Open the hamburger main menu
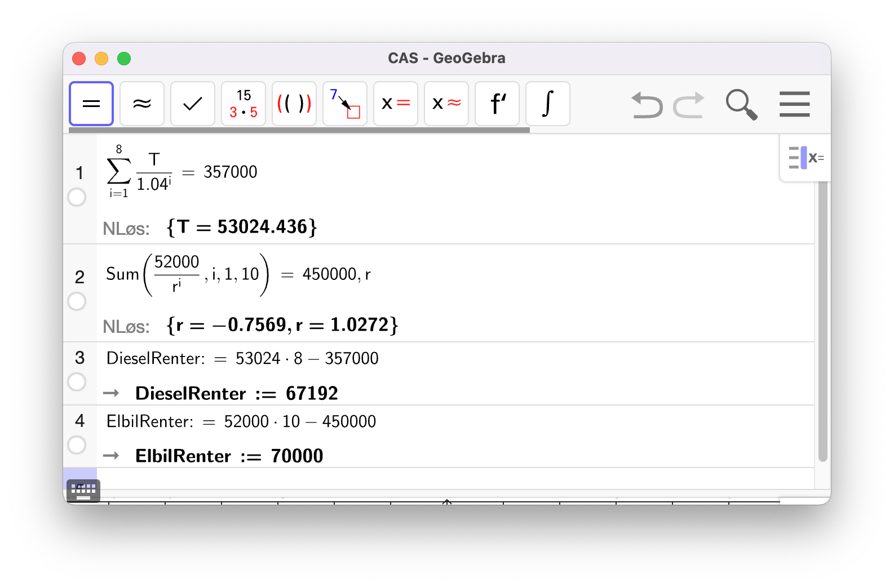Screen dimensions: 894x588 (x=794, y=104)
